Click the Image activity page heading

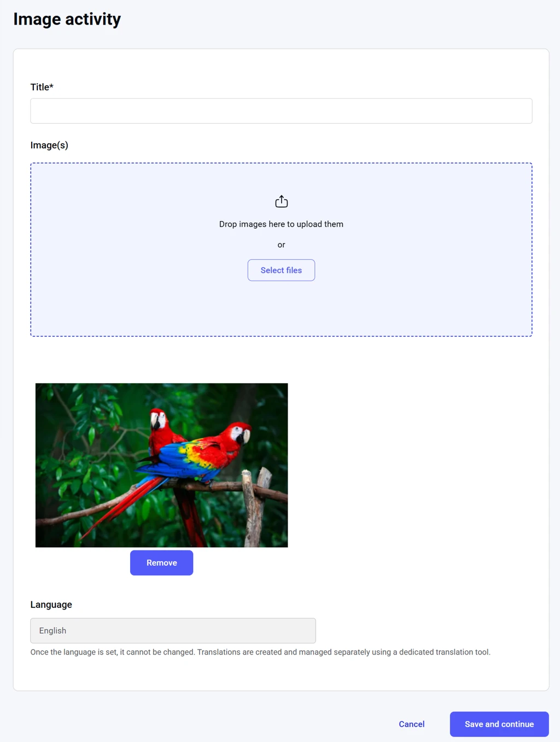pos(67,19)
